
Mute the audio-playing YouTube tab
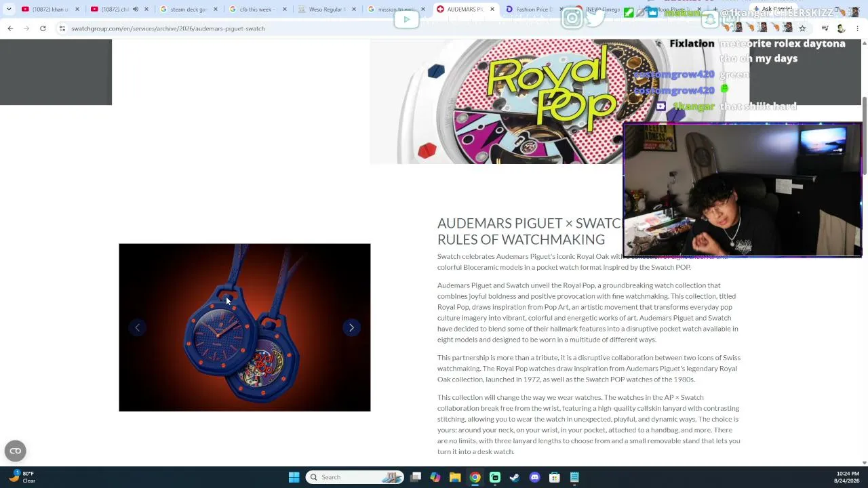pyautogui.click(x=136, y=9)
